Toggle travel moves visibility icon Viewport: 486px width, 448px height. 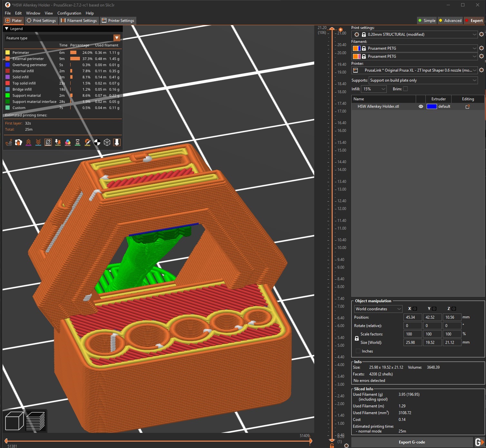[x=9, y=142]
